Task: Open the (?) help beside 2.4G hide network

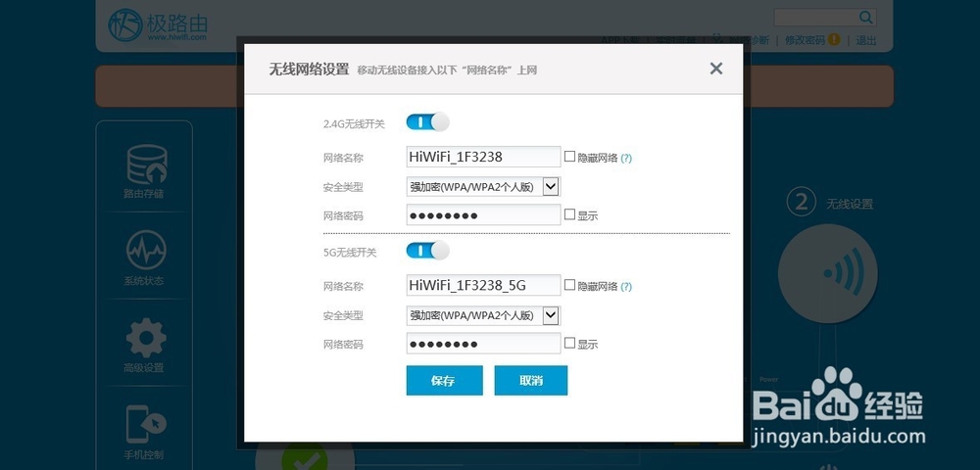Action: coord(626,158)
